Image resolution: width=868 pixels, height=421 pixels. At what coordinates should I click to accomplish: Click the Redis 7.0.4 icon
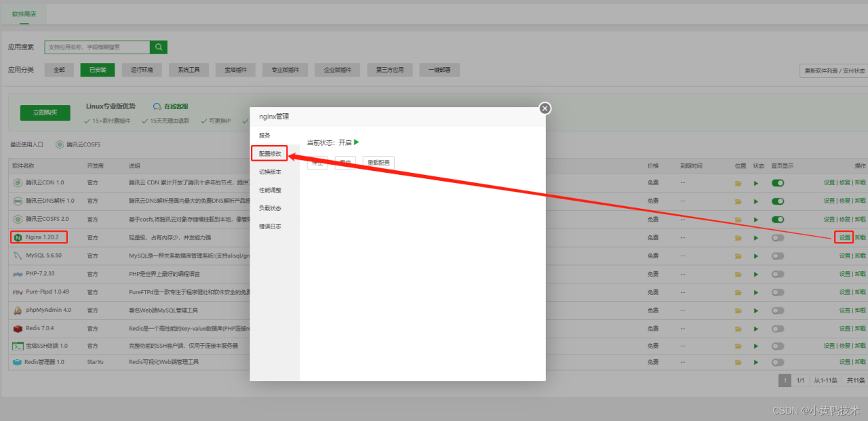[18, 328]
